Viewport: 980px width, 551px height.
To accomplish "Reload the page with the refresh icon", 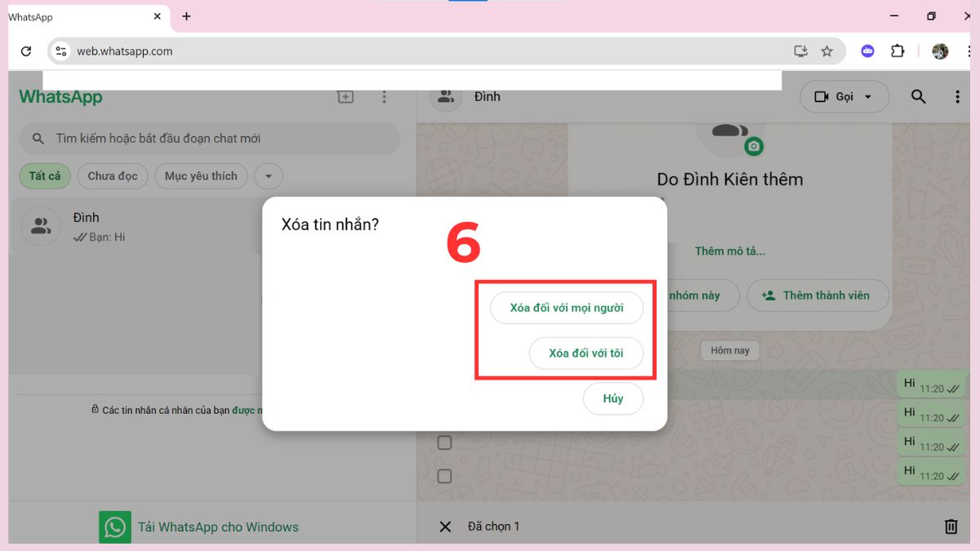I will pos(25,51).
